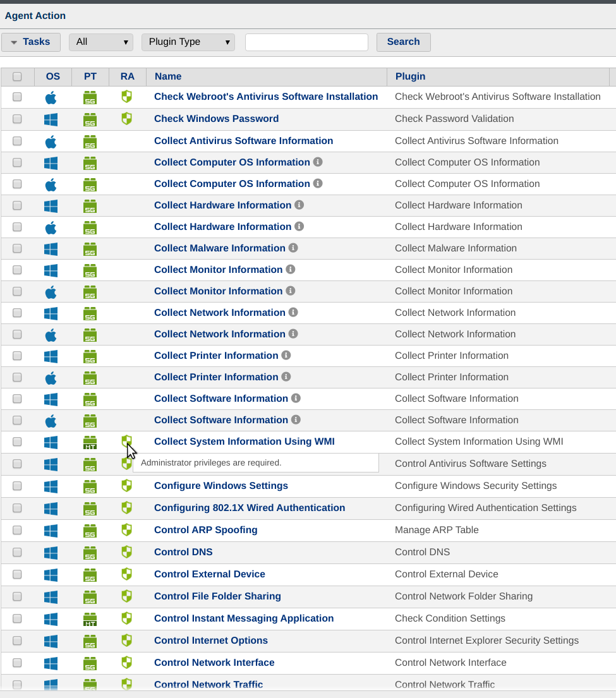Expand the All filter dropdown
Image resolution: width=616 pixels, height=698 pixels.
pyautogui.click(x=101, y=42)
